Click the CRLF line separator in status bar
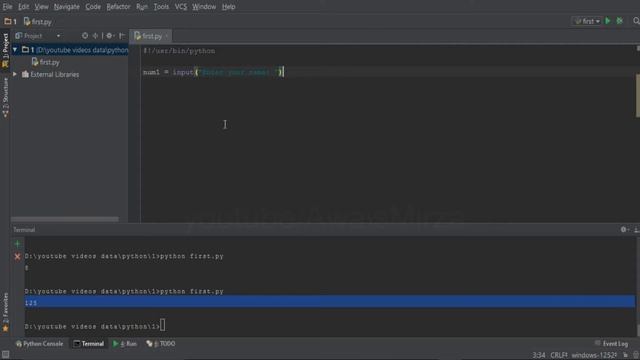 tap(559, 355)
